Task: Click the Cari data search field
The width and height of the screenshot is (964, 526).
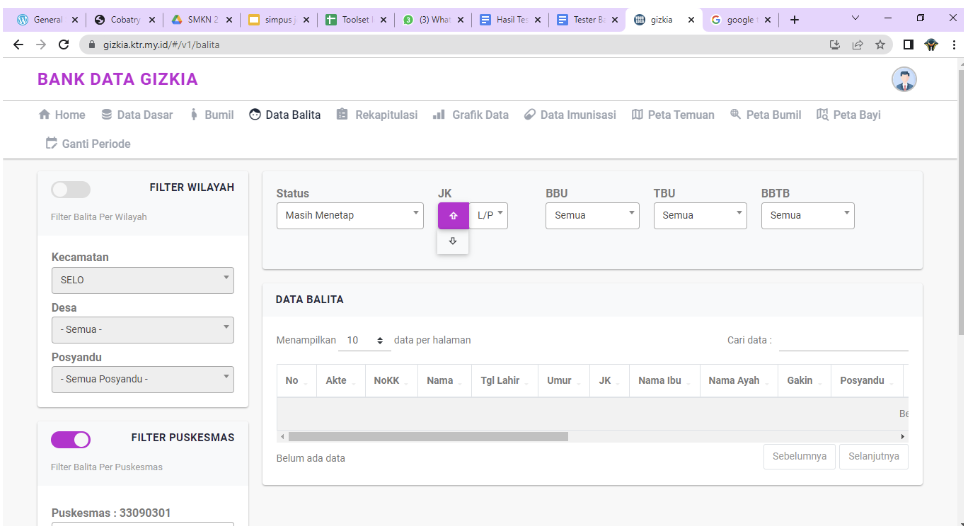Action: [x=844, y=340]
